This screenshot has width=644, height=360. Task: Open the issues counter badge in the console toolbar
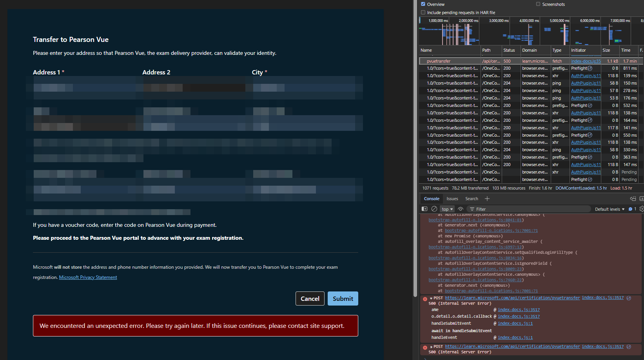632,209
